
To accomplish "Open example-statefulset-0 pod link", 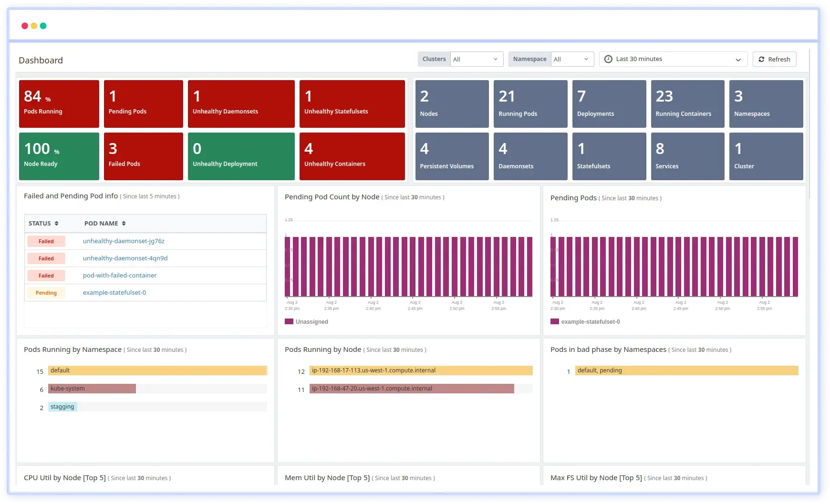I will pos(114,293).
